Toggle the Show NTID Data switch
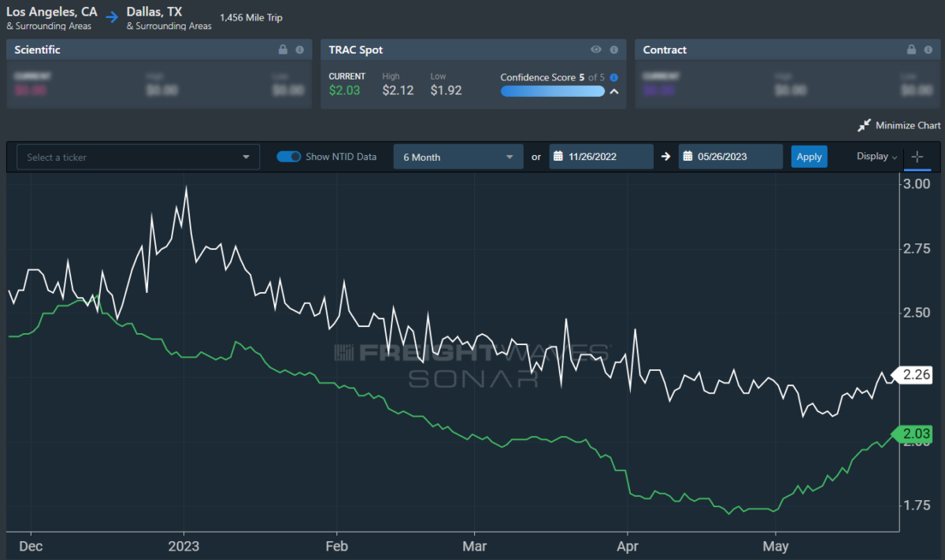 [x=289, y=157]
